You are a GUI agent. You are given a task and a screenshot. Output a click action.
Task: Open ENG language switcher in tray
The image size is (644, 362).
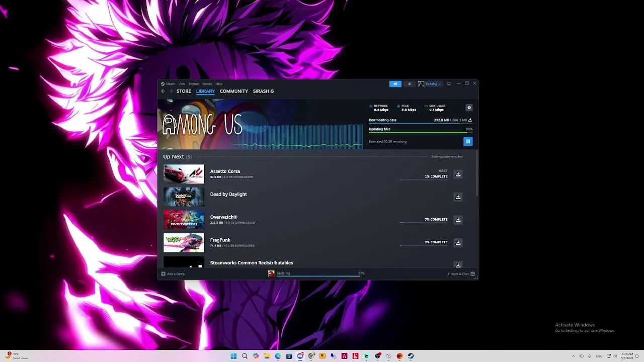pyautogui.click(x=599, y=356)
